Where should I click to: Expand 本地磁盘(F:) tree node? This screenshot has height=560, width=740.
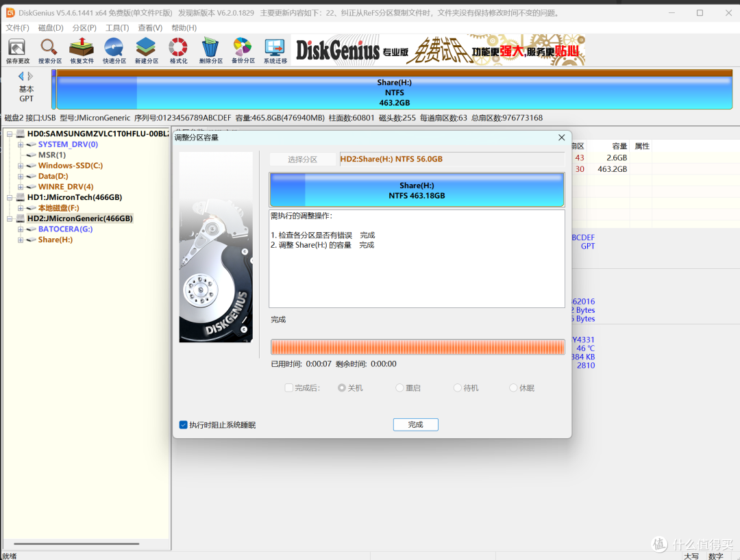coord(21,208)
